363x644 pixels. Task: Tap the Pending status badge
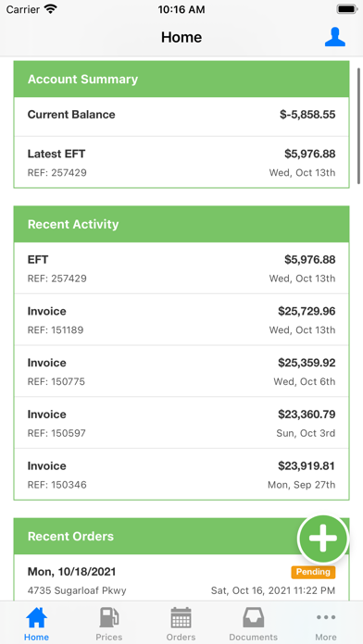coord(313,572)
